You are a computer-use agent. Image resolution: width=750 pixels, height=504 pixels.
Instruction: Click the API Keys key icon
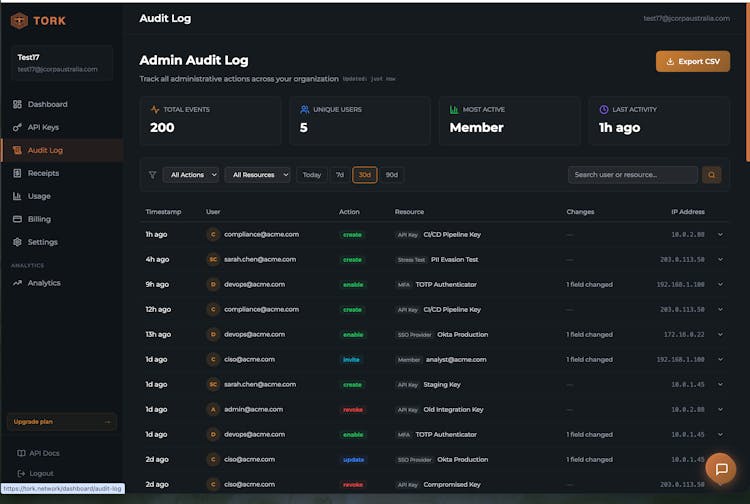click(x=17, y=127)
